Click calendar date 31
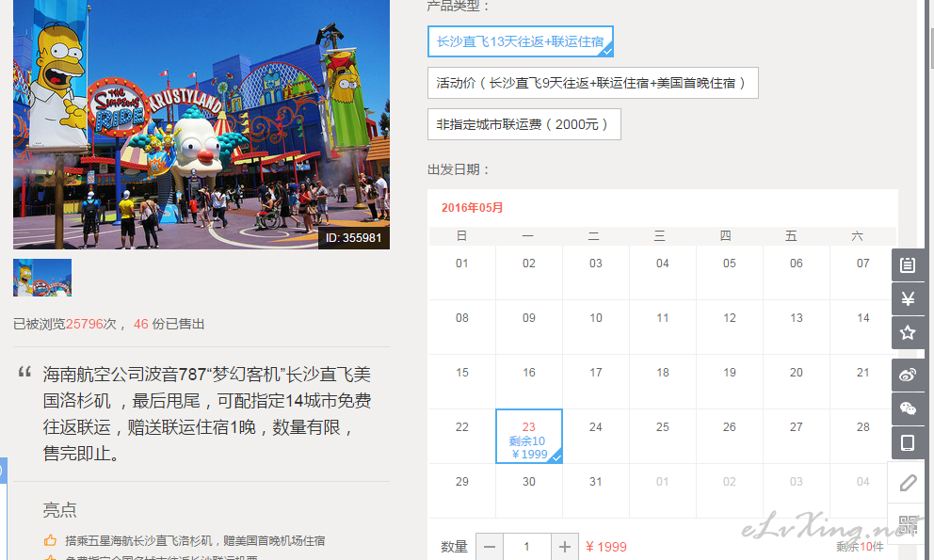Screen dimensions: 934x560 pyautogui.click(x=596, y=491)
